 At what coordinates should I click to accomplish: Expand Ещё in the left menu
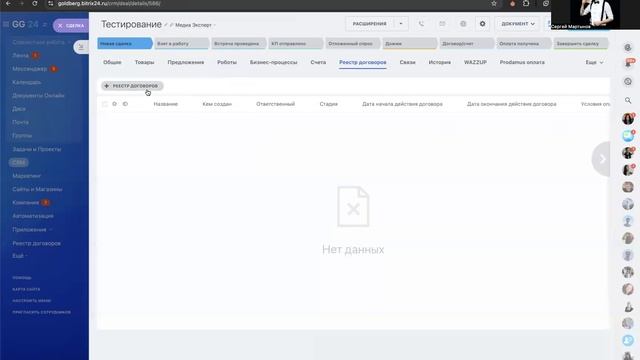(x=20, y=256)
